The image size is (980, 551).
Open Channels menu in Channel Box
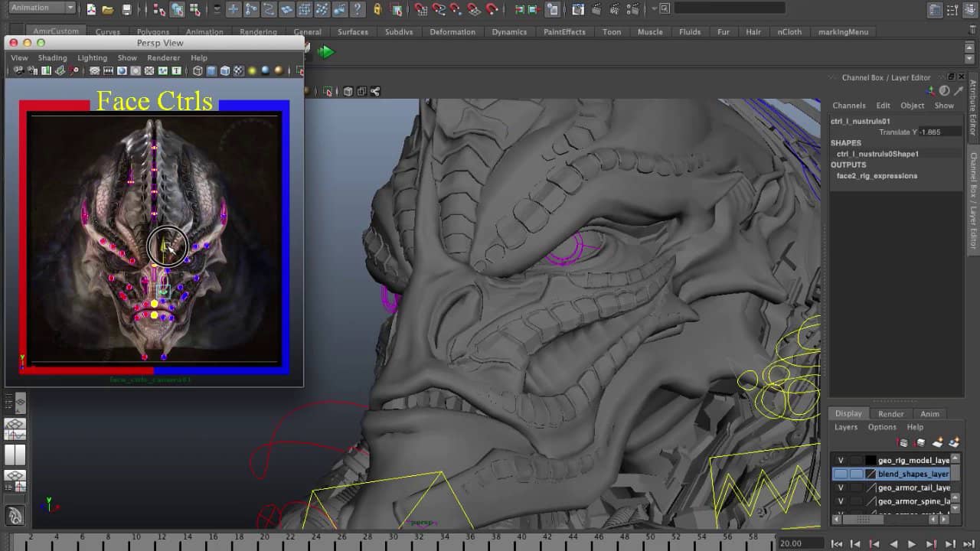[x=849, y=106]
